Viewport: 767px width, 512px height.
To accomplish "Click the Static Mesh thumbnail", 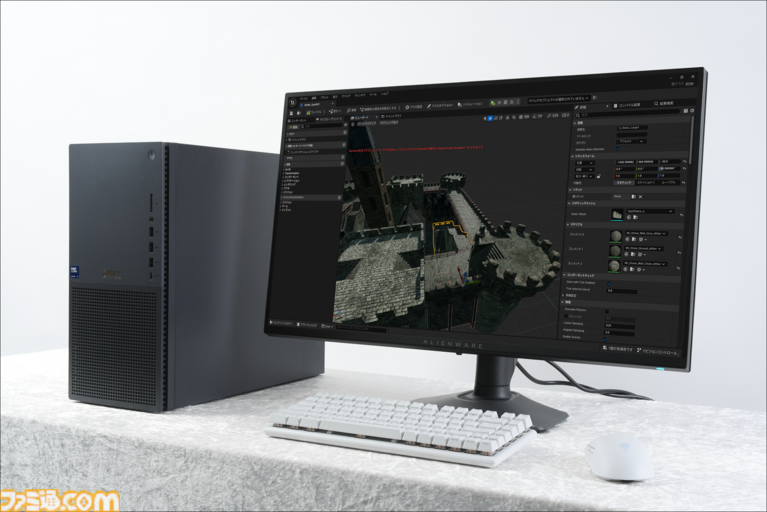I will tap(617, 215).
